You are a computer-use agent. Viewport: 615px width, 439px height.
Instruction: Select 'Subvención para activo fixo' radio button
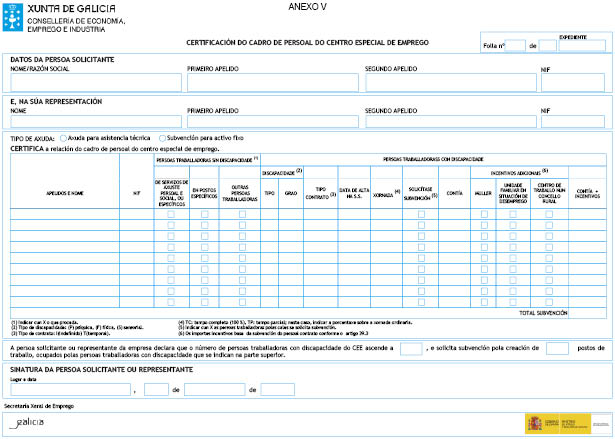[162, 138]
